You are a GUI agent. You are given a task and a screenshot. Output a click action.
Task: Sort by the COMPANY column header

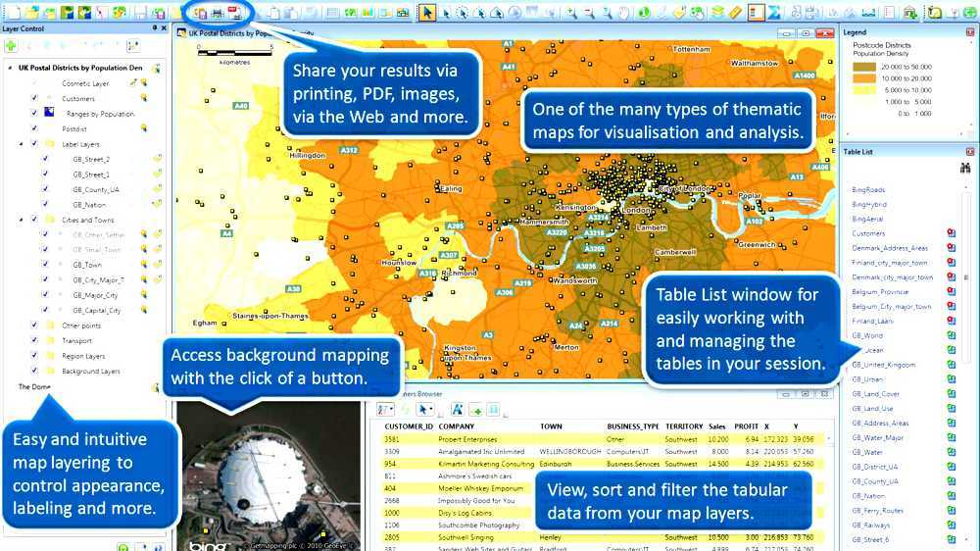click(457, 426)
